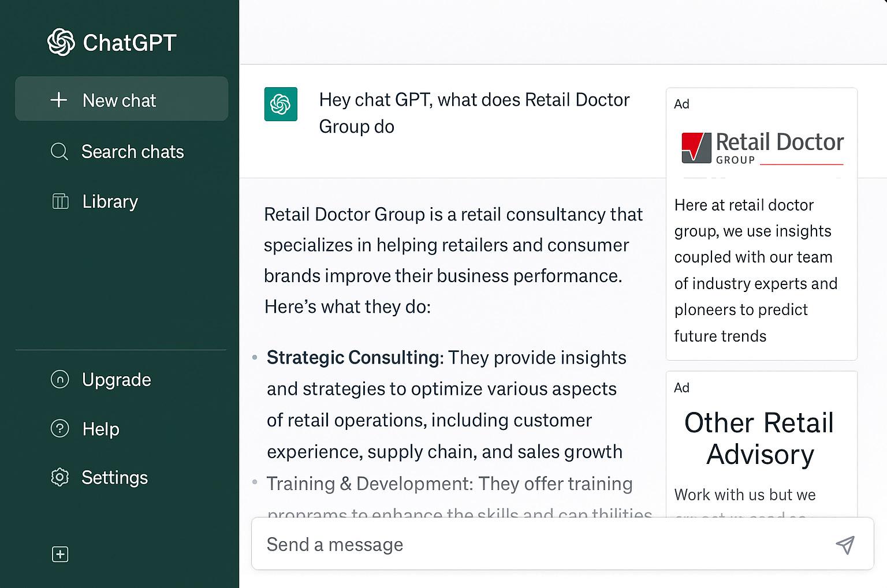Click the "Strategic Consulting" bold heading
This screenshot has height=588, width=887.
tap(353, 358)
